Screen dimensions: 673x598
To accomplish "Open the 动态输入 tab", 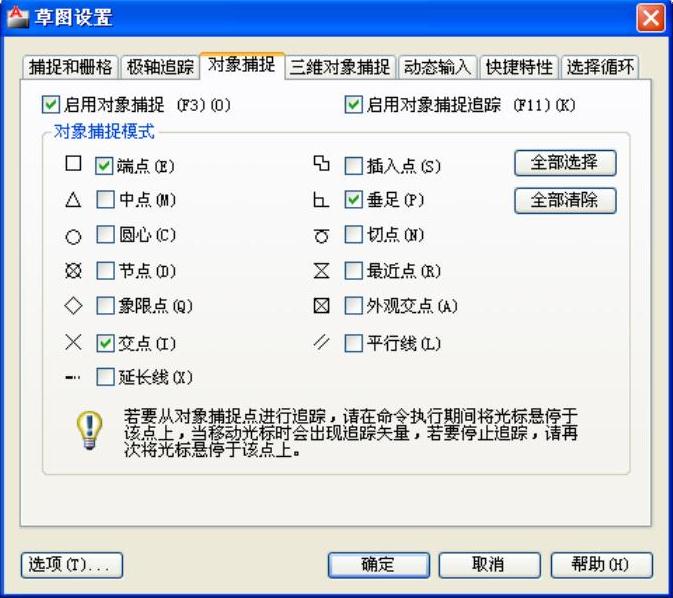I will (436, 67).
